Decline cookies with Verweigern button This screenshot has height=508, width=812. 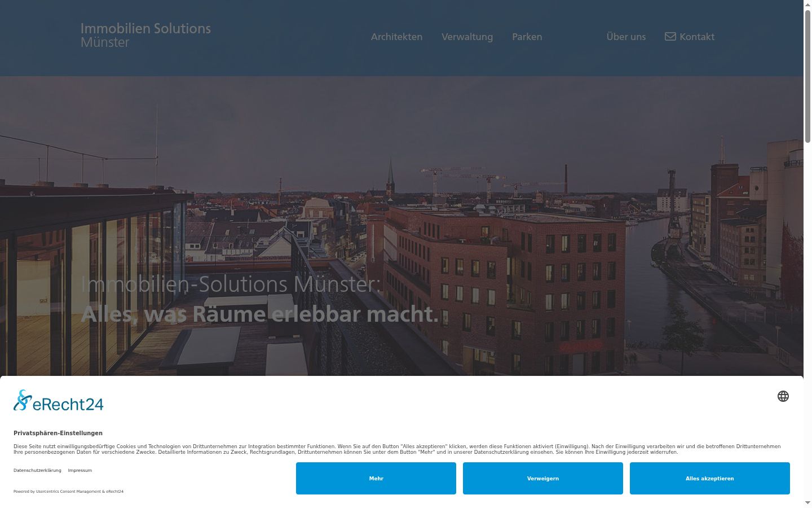coord(543,478)
